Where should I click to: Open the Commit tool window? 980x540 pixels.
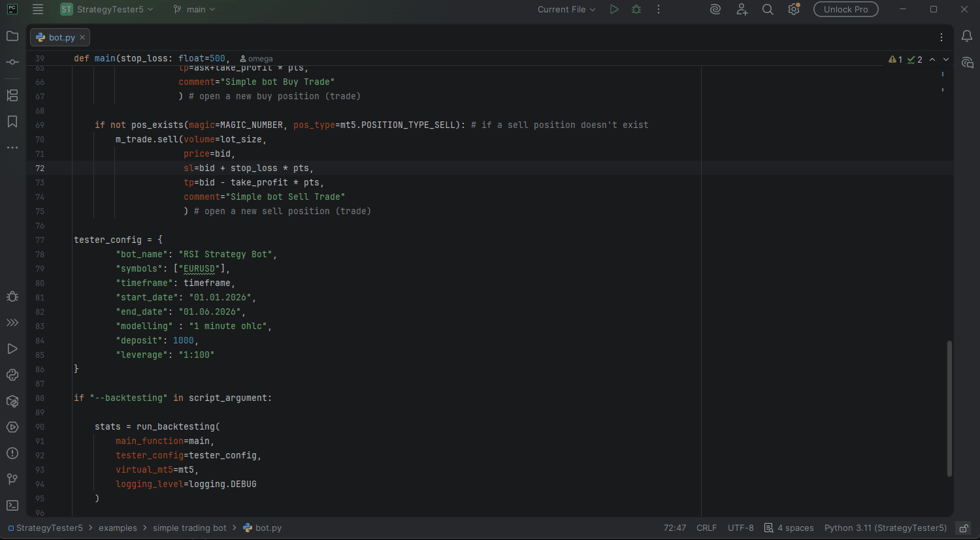click(x=12, y=62)
